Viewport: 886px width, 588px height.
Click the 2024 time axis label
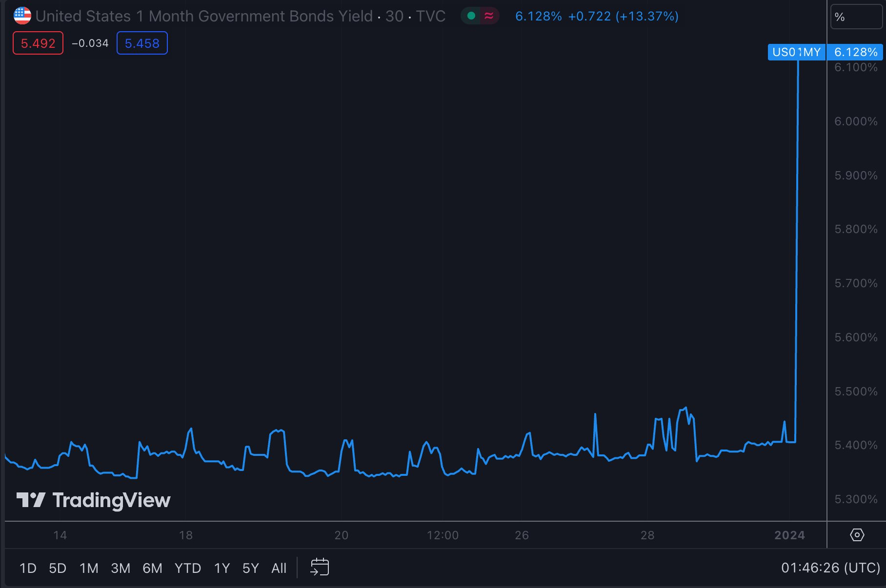tap(789, 535)
